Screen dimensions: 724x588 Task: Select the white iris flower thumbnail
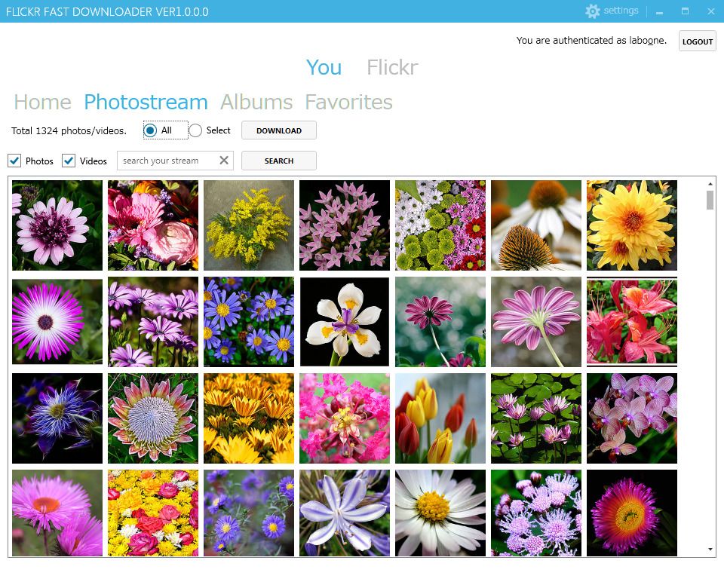coord(345,321)
